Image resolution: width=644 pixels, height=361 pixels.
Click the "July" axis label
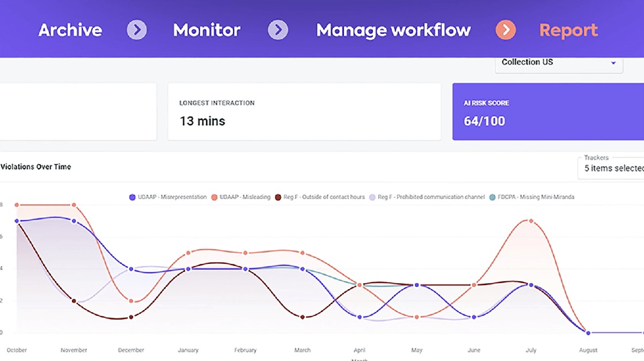(x=531, y=350)
